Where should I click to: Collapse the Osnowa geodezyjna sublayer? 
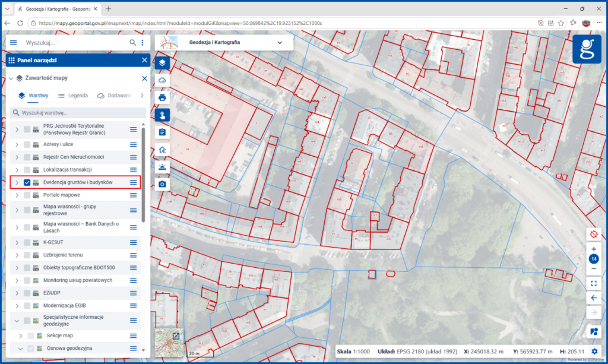point(21,349)
